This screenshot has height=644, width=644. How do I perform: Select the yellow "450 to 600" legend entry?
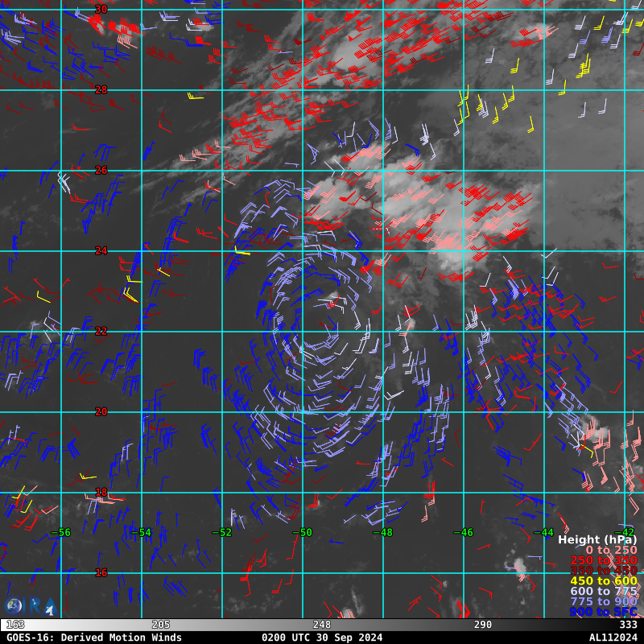(604, 580)
